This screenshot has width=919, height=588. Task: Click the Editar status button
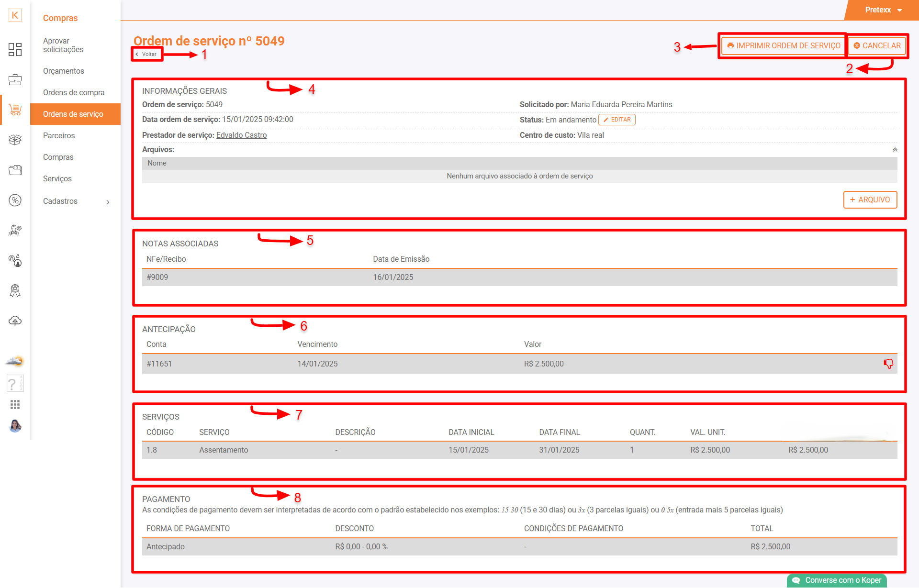tap(616, 120)
